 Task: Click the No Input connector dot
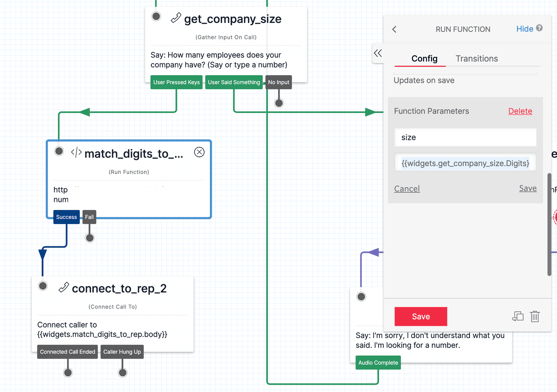278,103
